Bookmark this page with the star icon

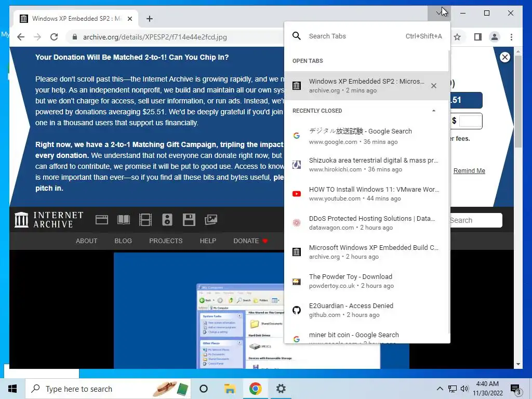tap(457, 37)
